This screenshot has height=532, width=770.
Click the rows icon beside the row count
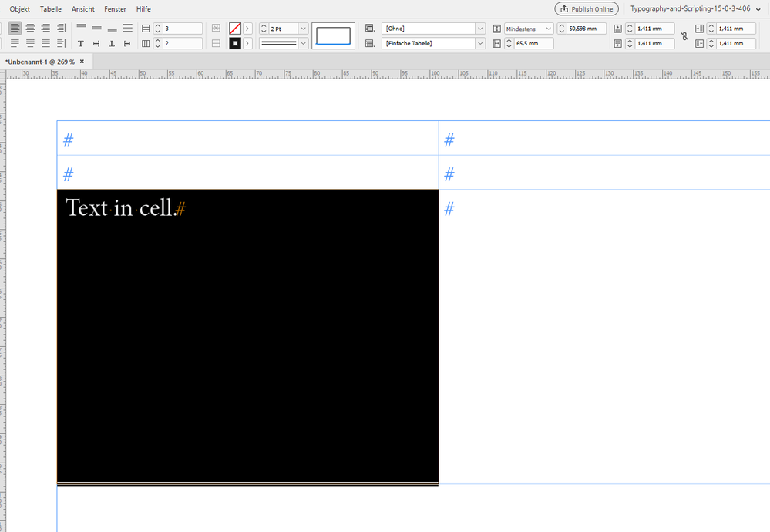[x=145, y=29]
